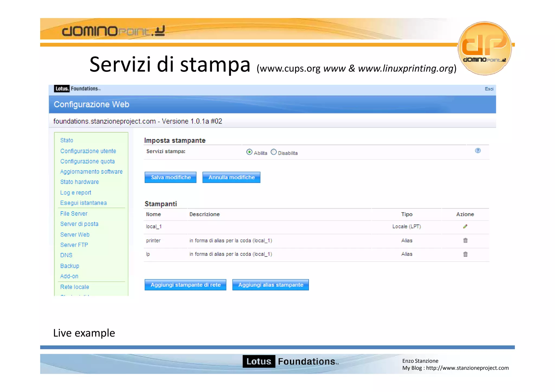Delete the lp alias via its trash icon
The height and width of the screenshot is (392, 555).
(x=465, y=254)
